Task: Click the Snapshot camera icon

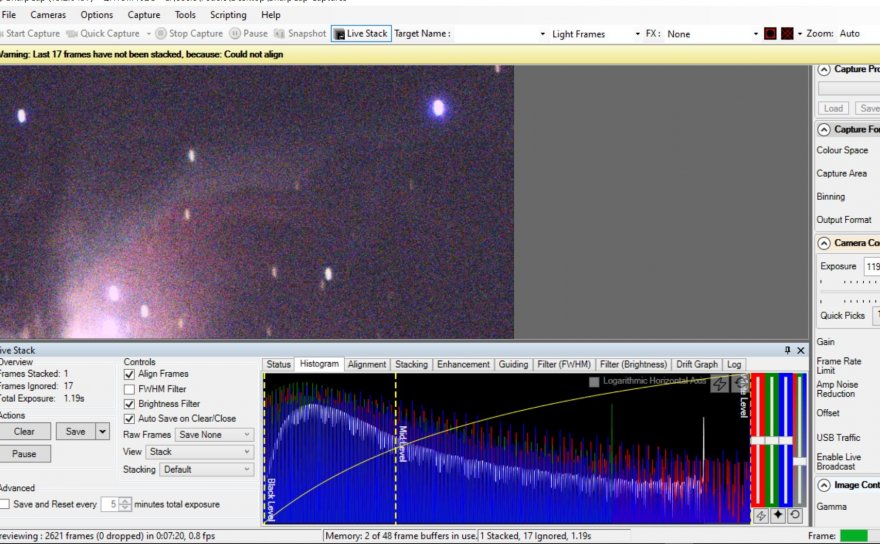Action: [279, 34]
